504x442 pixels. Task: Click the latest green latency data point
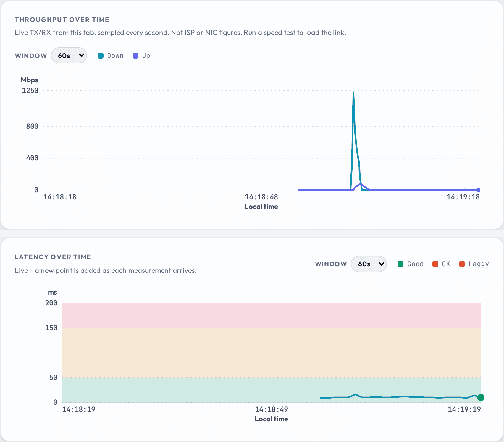[x=481, y=397]
